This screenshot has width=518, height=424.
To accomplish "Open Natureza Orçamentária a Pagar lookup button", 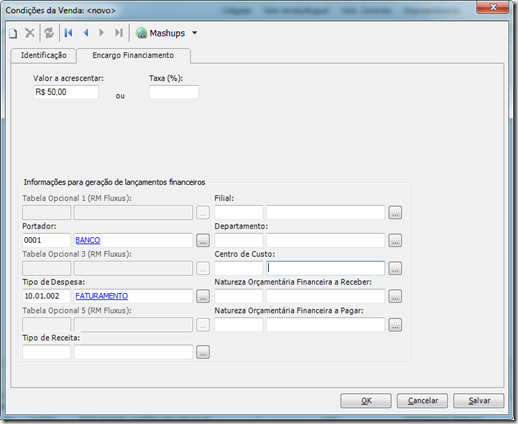I will tap(395, 325).
